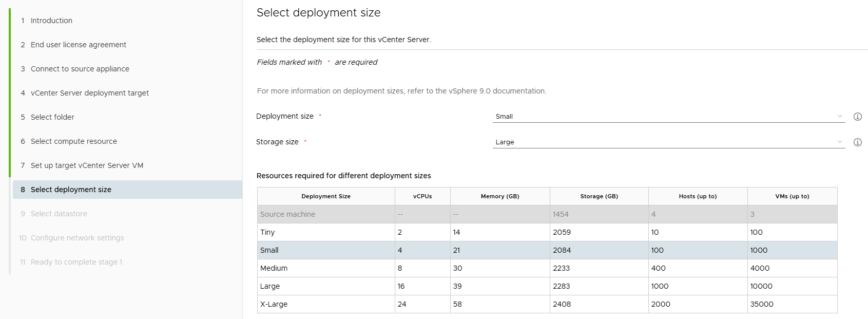Image resolution: width=868 pixels, height=319 pixels.
Task: Select vCenter Server deployment target step
Action: (x=89, y=93)
